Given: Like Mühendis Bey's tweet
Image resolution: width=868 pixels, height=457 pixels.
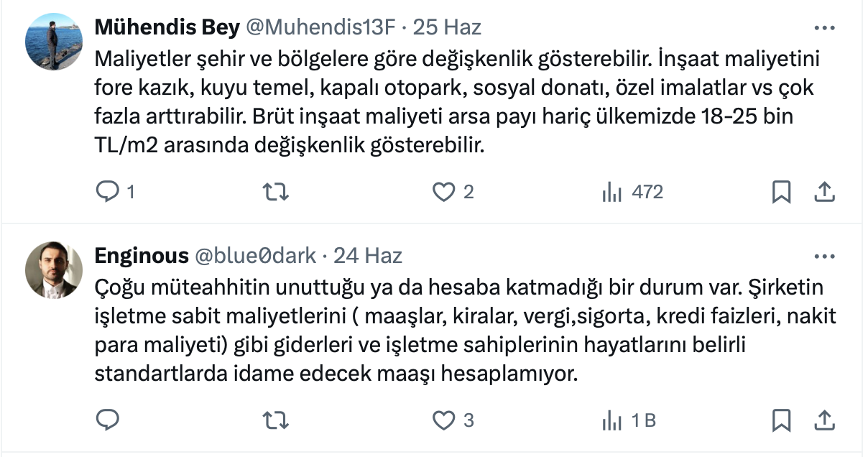Looking at the screenshot, I should click(444, 192).
